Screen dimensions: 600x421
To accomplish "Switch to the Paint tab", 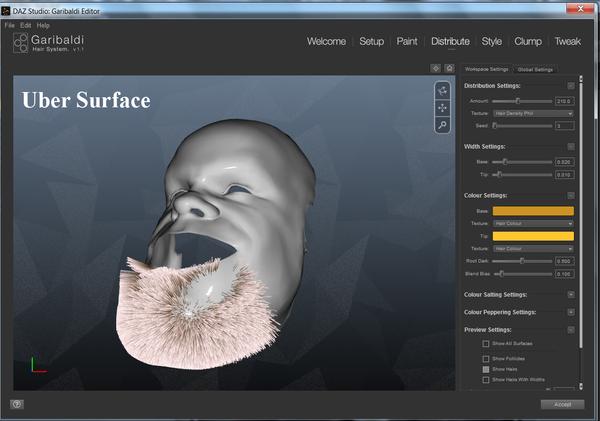I will (x=407, y=41).
